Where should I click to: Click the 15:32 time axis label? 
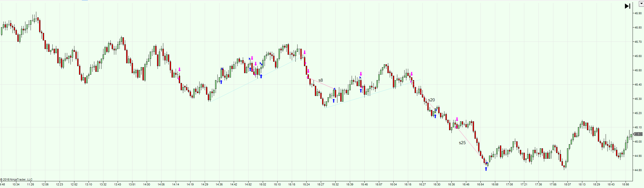point(335,185)
